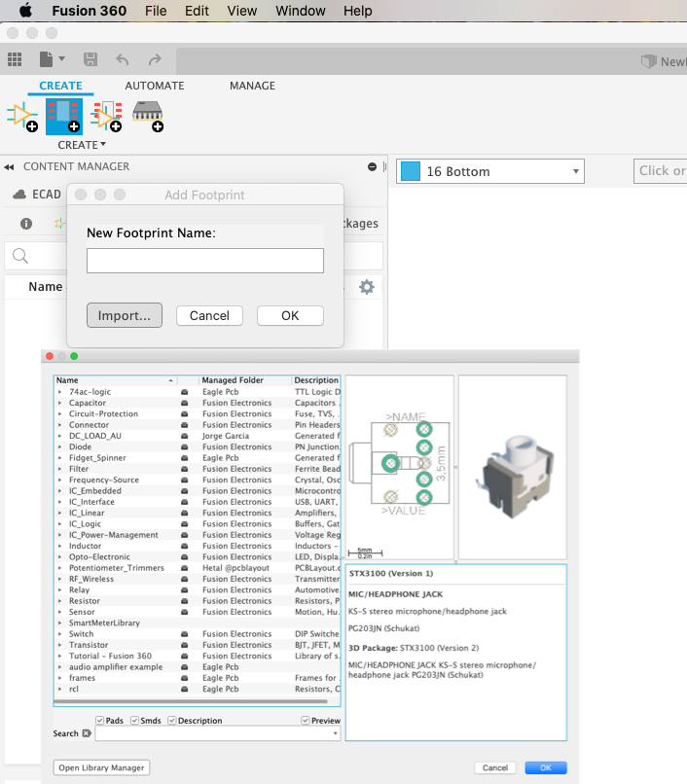
Task: Click the New Footprint Name input field
Action: pos(205,261)
